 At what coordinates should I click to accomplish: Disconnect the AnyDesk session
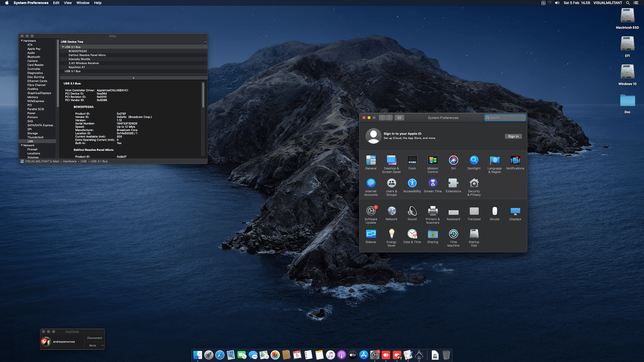pos(95,338)
